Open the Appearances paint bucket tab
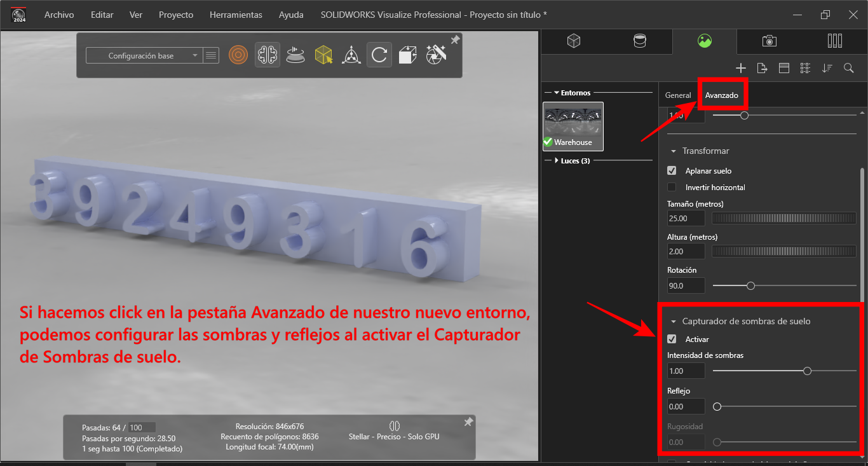The width and height of the screenshot is (868, 466). (640, 41)
